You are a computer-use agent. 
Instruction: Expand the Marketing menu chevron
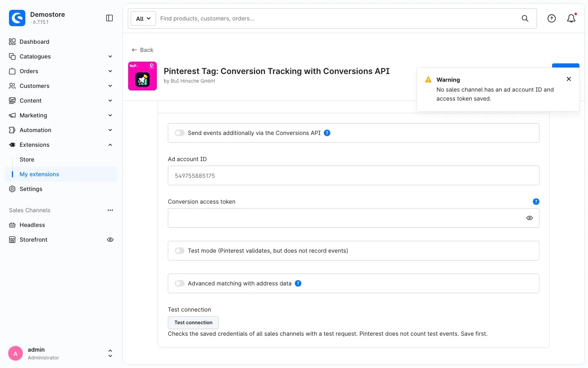point(110,115)
